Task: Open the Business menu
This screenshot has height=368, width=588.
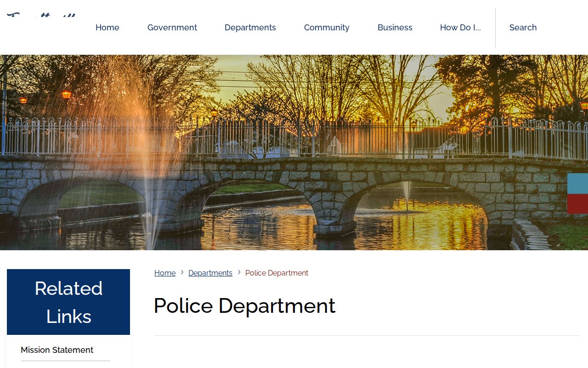Action: (x=395, y=28)
